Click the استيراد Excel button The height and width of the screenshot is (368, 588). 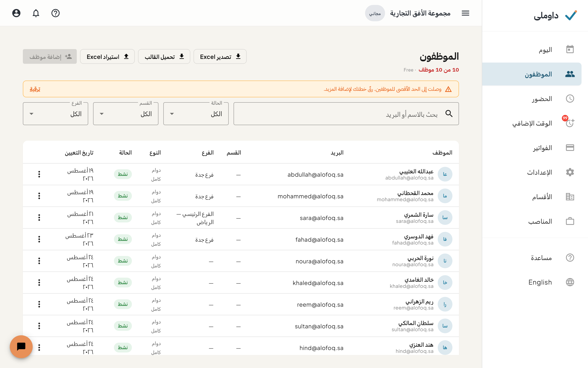click(107, 56)
